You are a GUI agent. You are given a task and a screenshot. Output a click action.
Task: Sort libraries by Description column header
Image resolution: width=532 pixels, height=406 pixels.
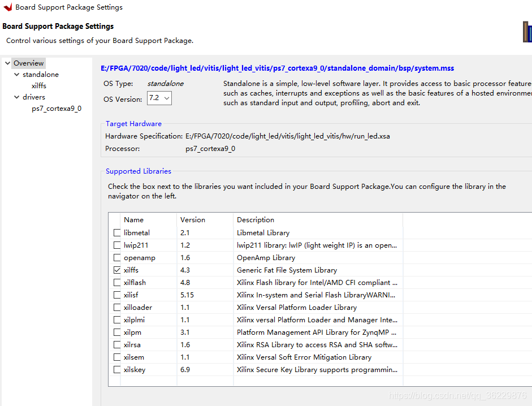(256, 220)
